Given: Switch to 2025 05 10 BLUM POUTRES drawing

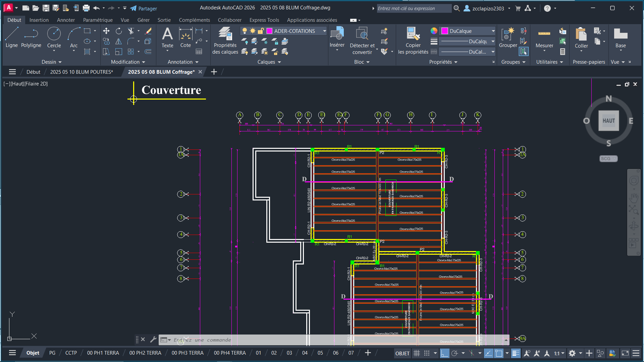Looking at the screenshot, I should 82,72.
